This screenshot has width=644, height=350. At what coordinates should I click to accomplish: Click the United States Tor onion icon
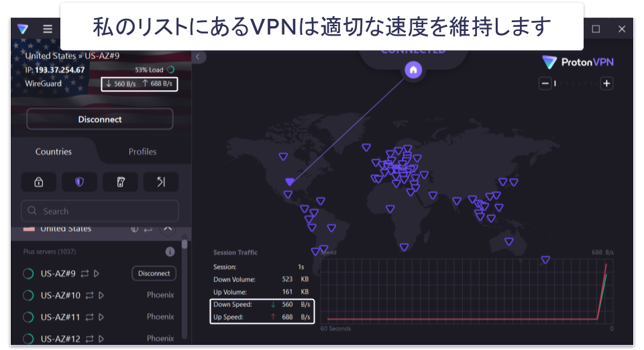coord(134,229)
